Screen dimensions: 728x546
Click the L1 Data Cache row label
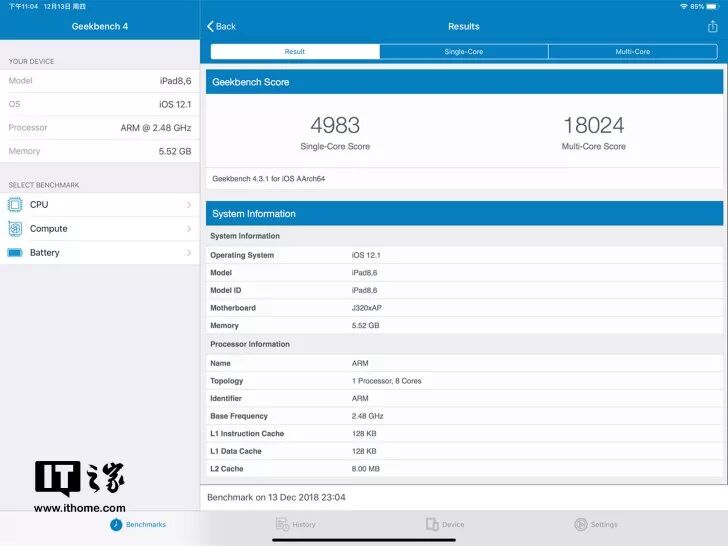pyautogui.click(x=236, y=451)
